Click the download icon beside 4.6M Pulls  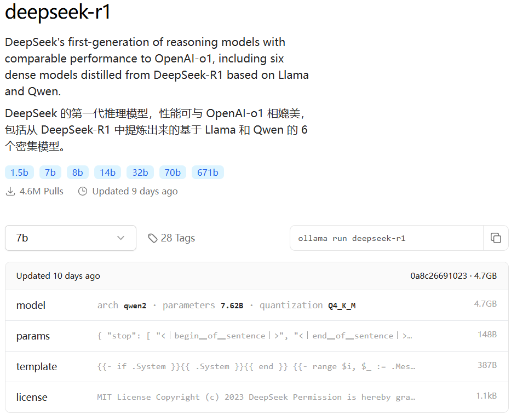10,191
